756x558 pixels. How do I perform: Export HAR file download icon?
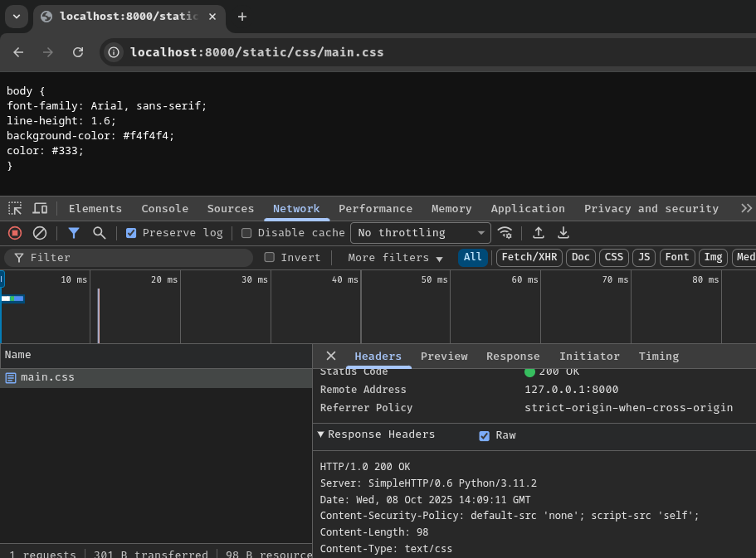tap(563, 233)
